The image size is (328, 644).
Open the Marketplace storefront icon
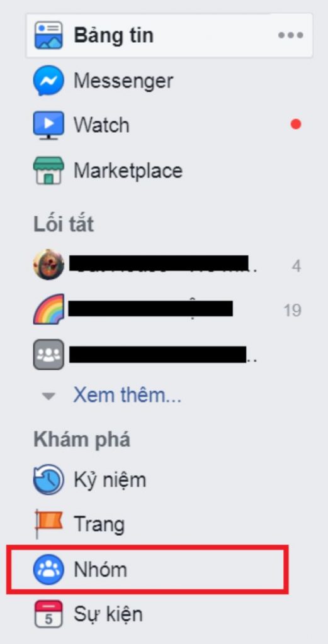tap(48, 170)
